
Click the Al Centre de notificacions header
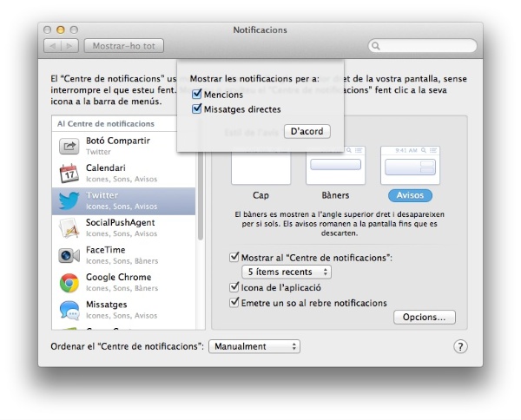pyautogui.click(x=106, y=124)
